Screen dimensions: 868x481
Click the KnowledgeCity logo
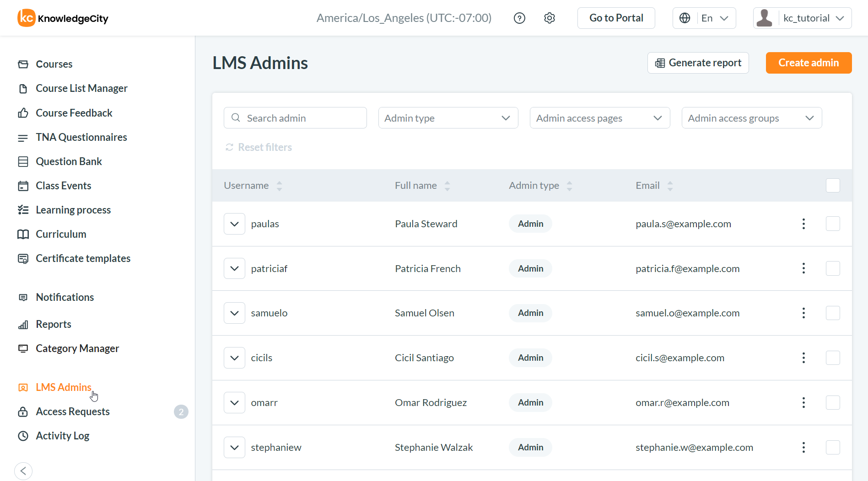click(x=63, y=18)
